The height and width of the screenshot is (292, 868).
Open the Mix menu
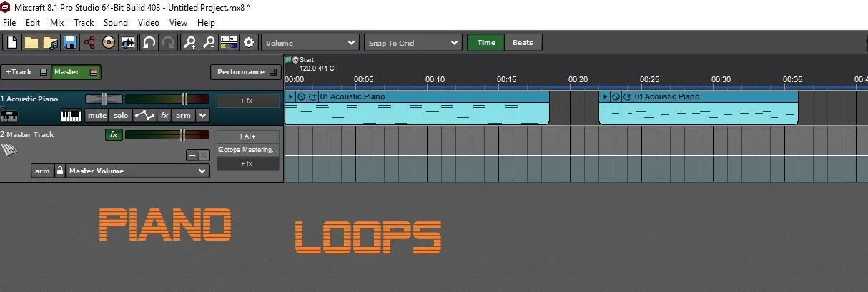tap(57, 23)
